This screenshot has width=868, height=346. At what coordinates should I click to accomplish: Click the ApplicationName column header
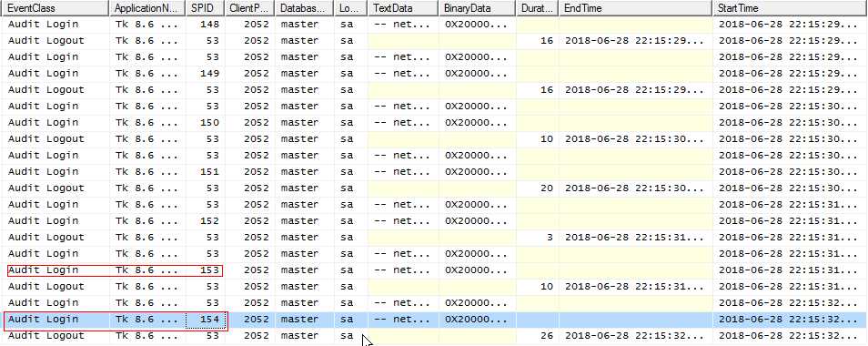tap(147, 8)
